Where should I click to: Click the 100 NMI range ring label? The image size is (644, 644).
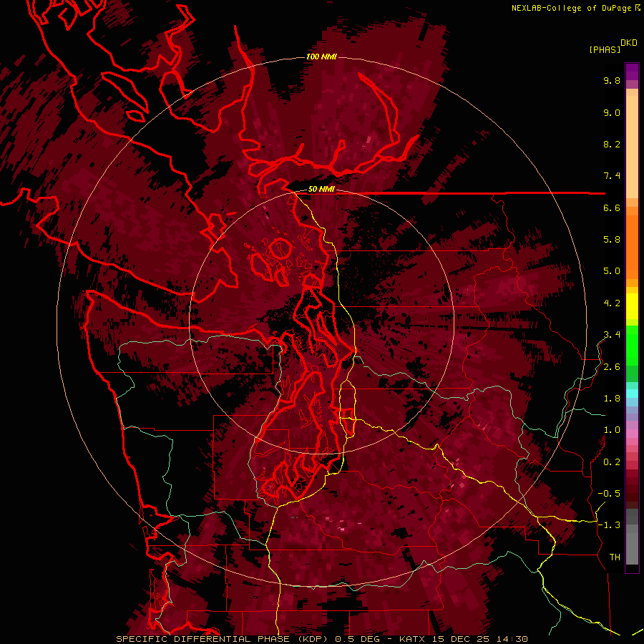[x=321, y=57]
